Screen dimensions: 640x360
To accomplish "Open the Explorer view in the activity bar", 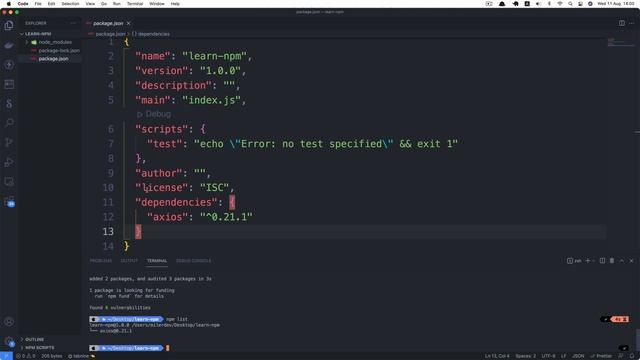I will click(9, 25).
